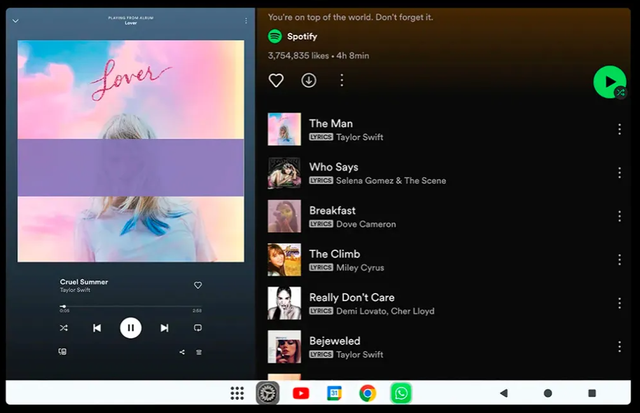Image resolution: width=640 pixels, height=413 pixels.
Task: Start shuffle play with the green button
Action: [610, 82]
